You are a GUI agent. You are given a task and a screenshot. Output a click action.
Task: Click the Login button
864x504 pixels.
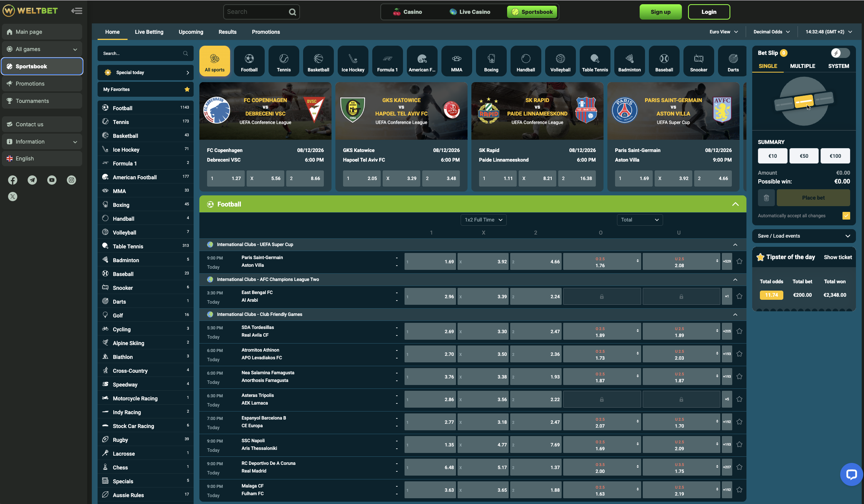click(x=709, y=12)
